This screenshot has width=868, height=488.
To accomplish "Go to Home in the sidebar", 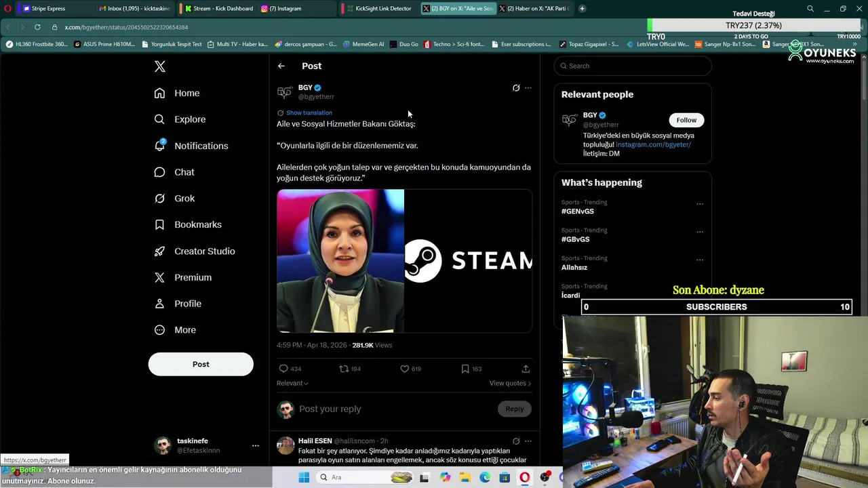I will (x=176, y=93).
